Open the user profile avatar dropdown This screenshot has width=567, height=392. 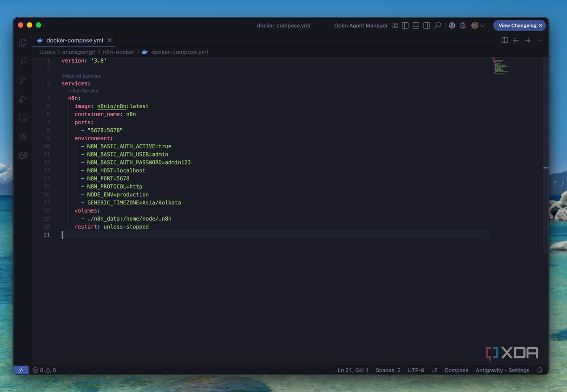coord(478,26)
